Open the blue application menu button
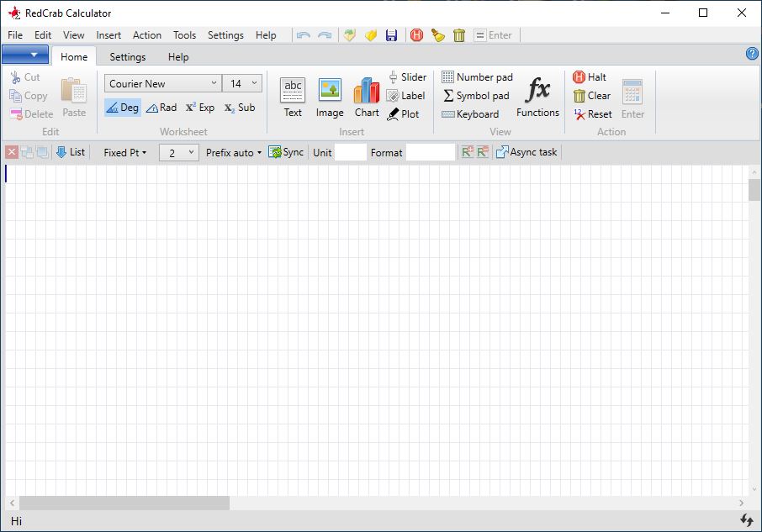762x532 pixels. pos(25,55)
